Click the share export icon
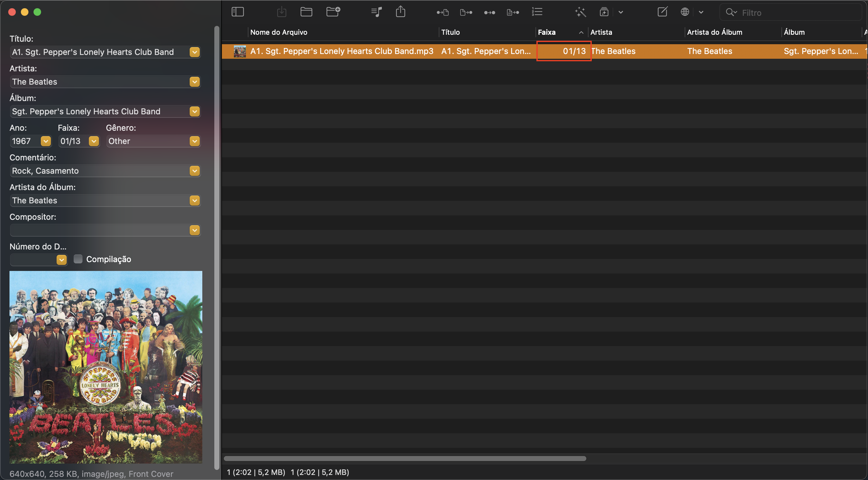The width and height of the screenshot is (868, 480). point(400,12)
